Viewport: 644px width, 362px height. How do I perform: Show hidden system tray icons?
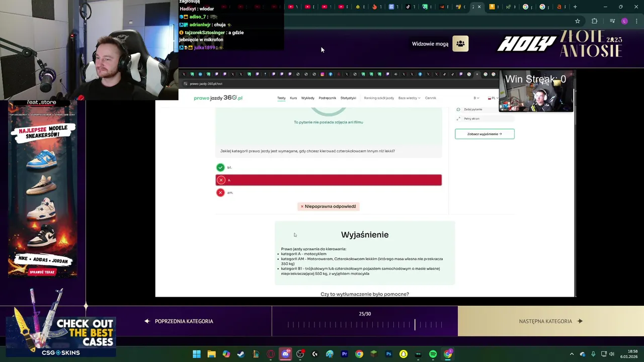(572, 354)
